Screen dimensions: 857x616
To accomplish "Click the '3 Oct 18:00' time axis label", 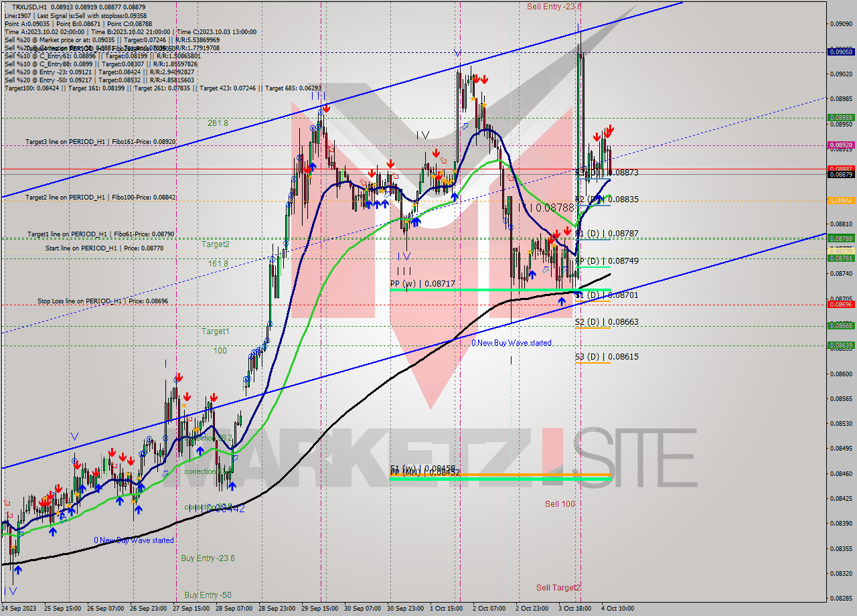I will coord(574,609).
